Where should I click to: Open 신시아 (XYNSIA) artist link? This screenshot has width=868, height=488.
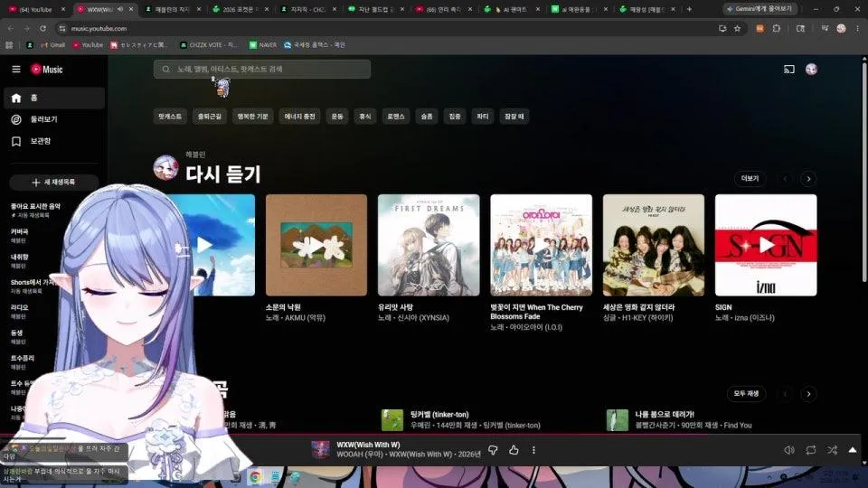(423, 318)
